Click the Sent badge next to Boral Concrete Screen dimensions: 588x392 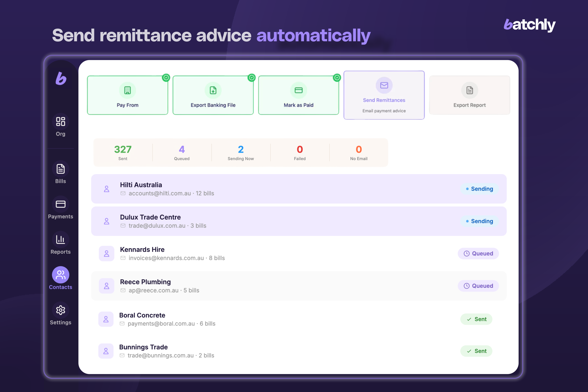[476, 319]
